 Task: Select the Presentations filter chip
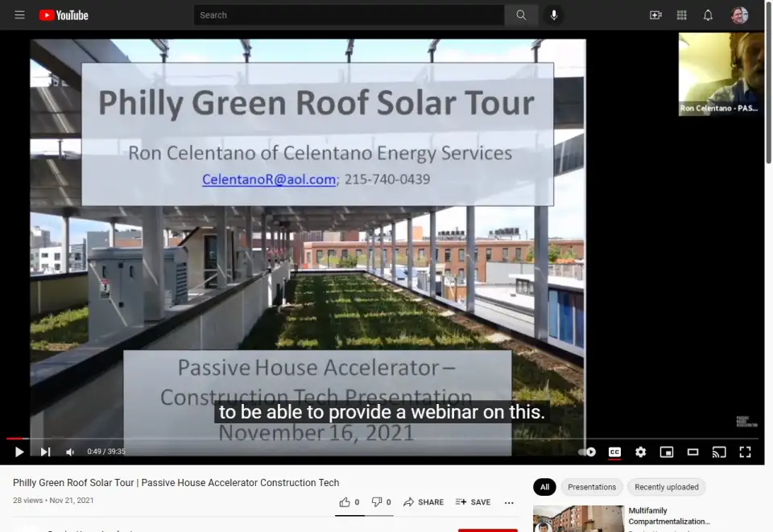(x=592, y=487)
